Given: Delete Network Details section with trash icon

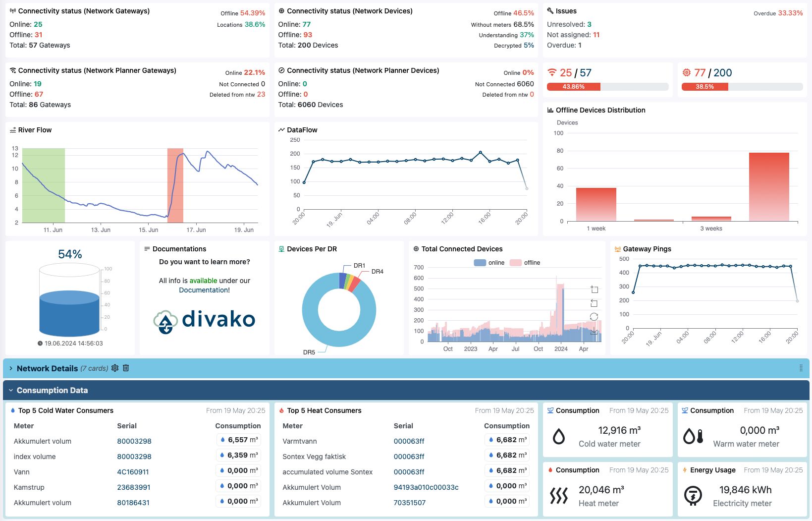Looking at the screenshot, I should pos(126,368).
